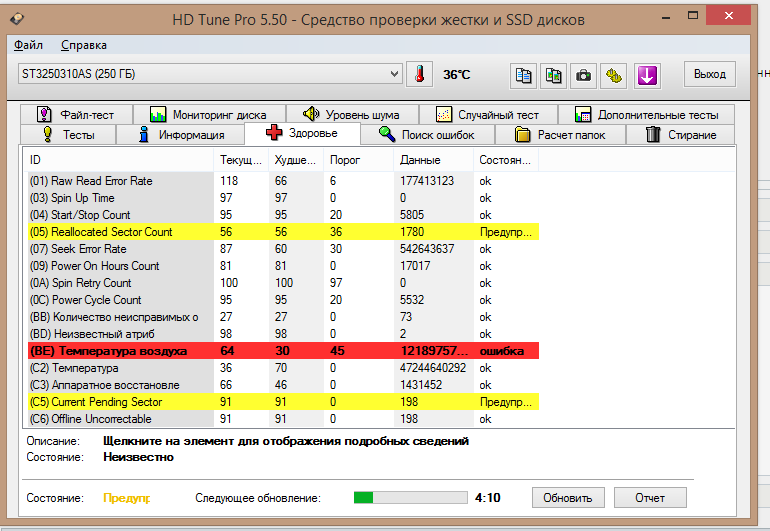The height and width of the screenshot is (531, 770).
Task: Select the (07) Seek Error Rate row
Action: pos(283,249)
